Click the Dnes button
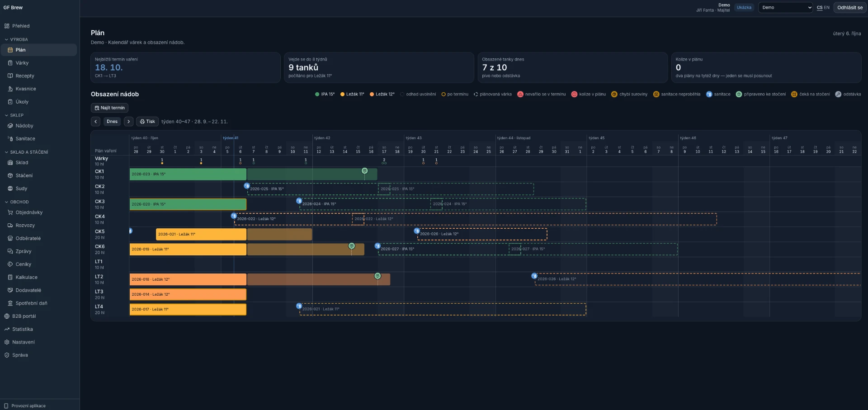 [x=112, y=122]
